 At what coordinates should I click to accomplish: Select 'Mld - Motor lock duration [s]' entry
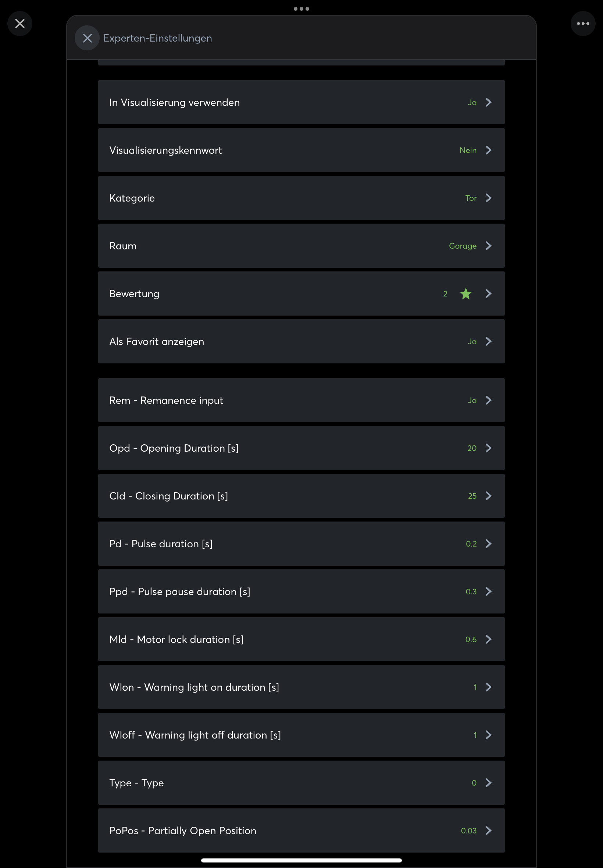(x=301, y=639)
